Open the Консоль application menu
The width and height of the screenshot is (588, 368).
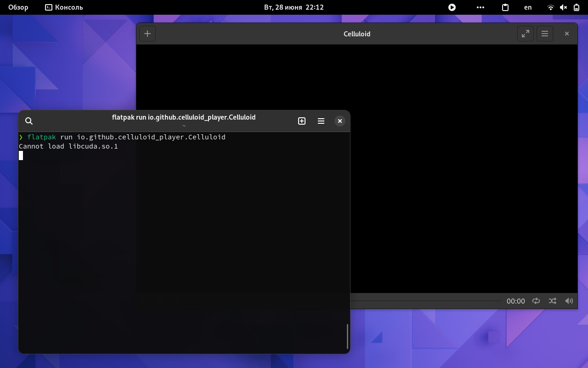63,7
